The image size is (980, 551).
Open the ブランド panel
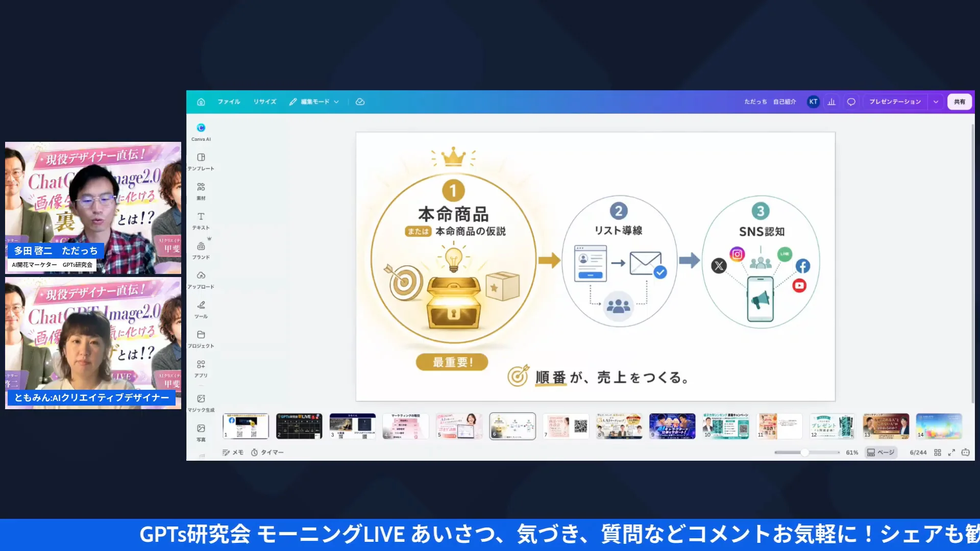click(201, 250)
